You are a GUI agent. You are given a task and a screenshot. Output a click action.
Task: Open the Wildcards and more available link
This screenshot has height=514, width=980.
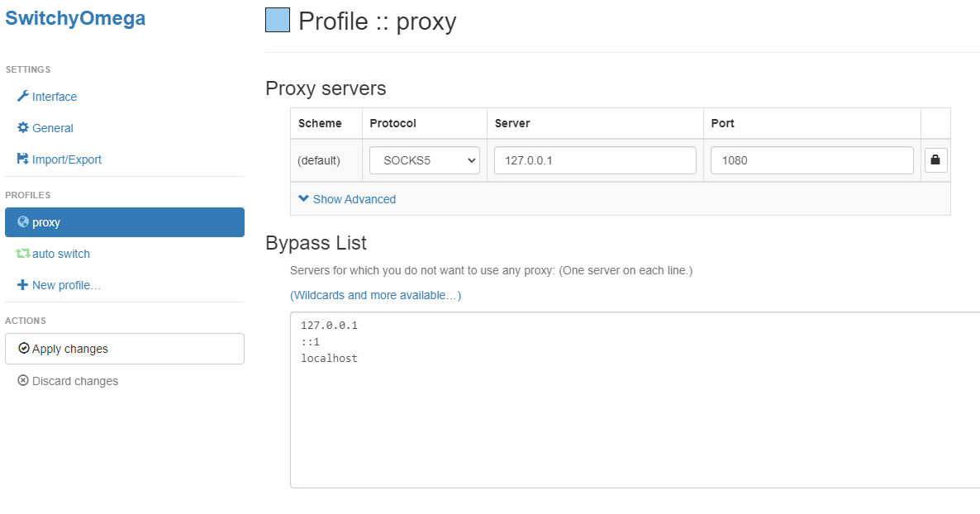[x=375, y=295]
